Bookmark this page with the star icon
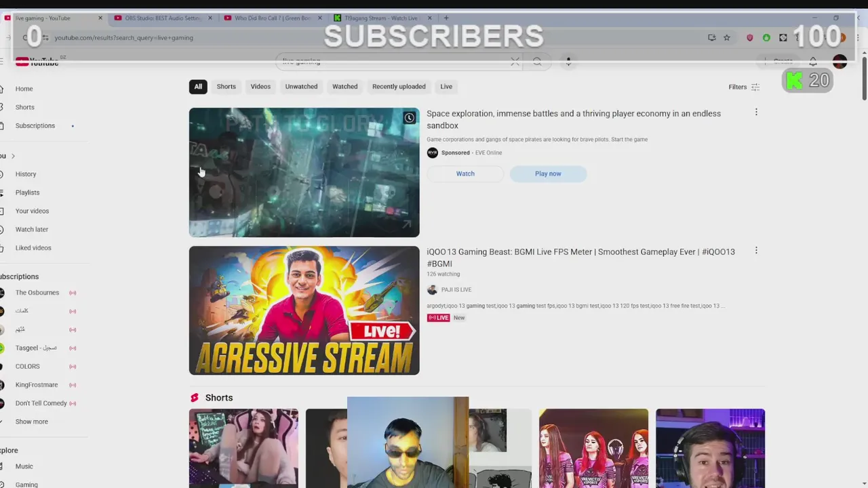 [726, 38]
